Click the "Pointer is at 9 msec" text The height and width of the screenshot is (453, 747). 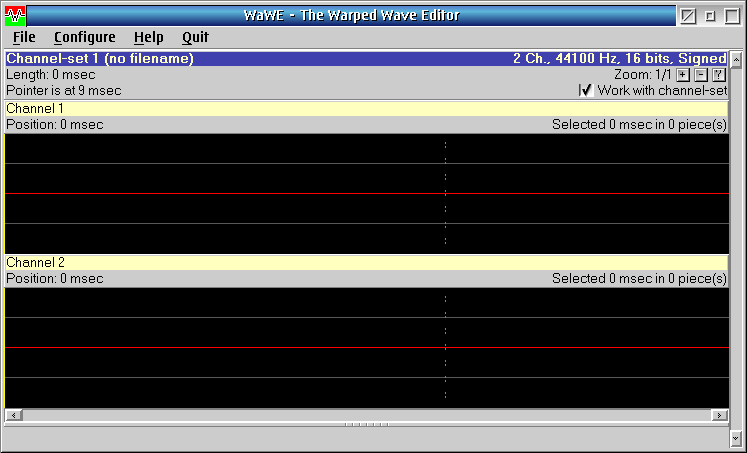(x=64, y=91)
